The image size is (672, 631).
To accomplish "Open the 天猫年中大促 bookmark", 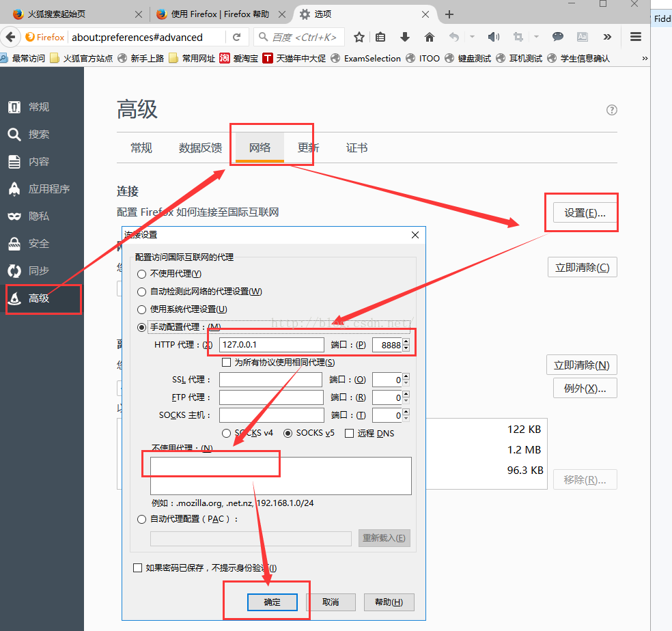I will (294, 58).
